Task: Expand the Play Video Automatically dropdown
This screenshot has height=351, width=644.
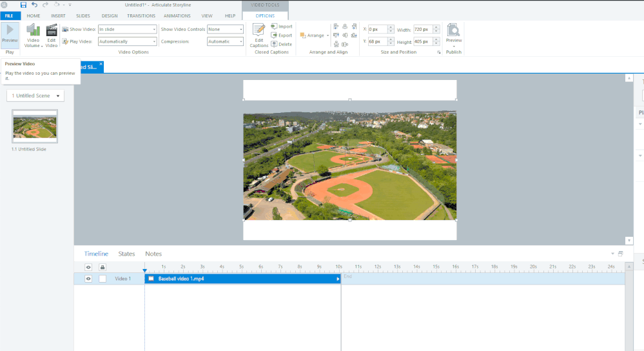Action: point(128,41)
